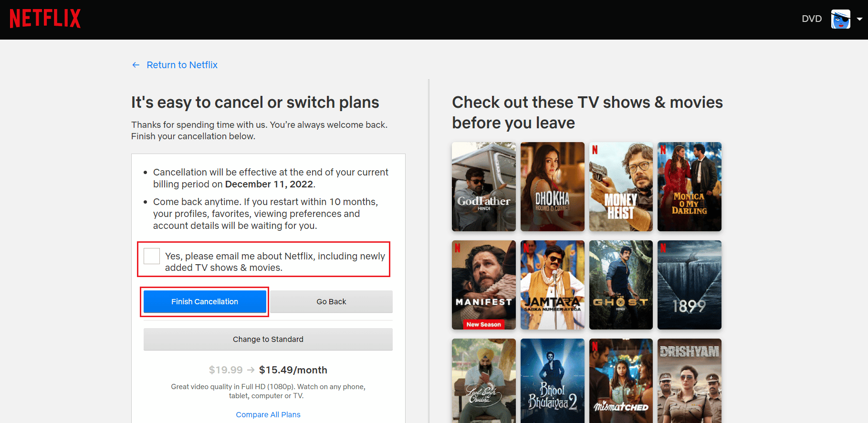The image size is (868, 423).
Task: Open the Mismatched poster
Action: (621, 381)
